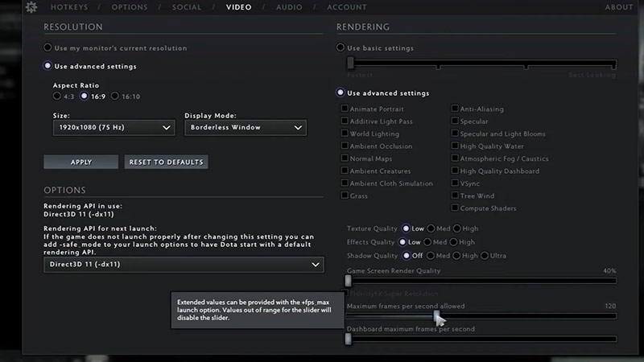This screenshot has width=644, height=362.
Task: Switch to the Audio tab
Action: 288,7
